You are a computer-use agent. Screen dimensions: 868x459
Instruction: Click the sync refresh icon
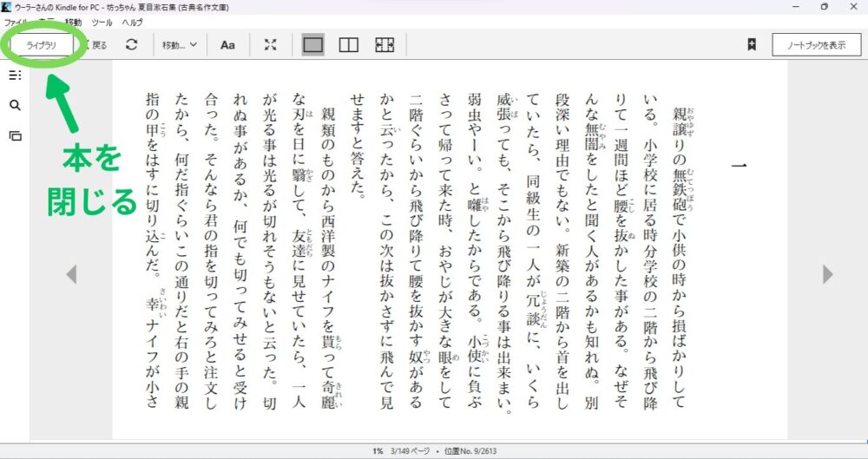[131, 45]
